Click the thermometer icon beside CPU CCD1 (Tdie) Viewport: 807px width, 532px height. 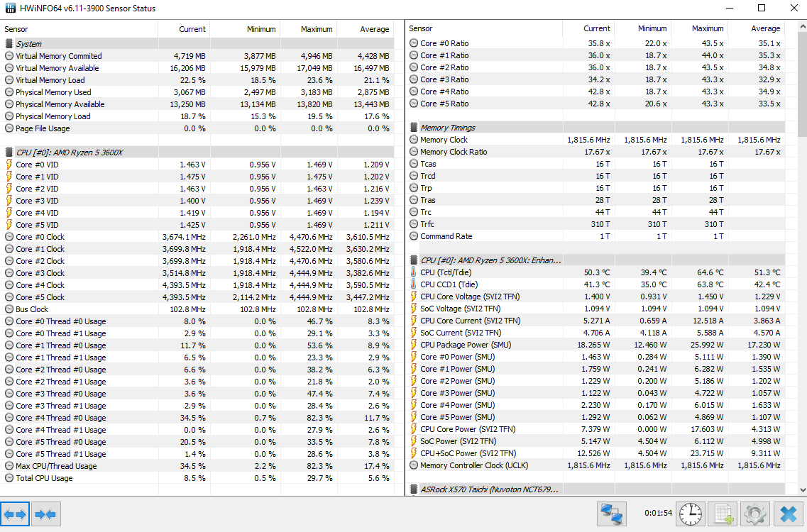(413, 284)
